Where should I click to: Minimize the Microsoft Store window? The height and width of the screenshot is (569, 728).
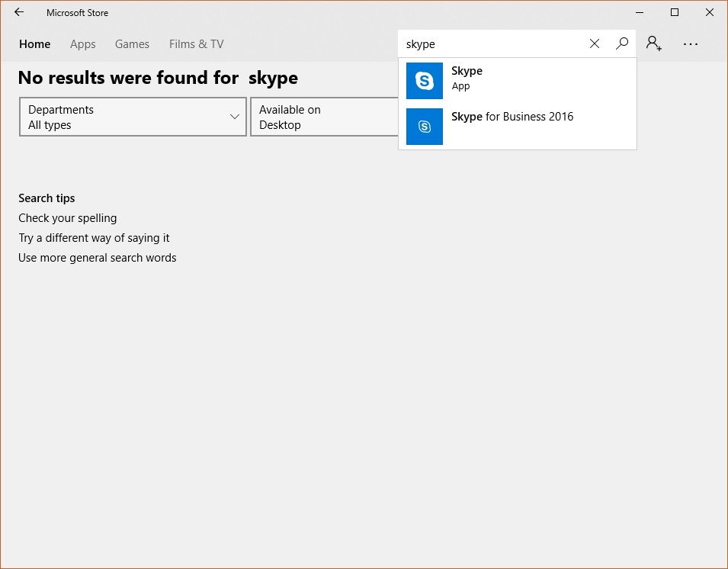(x=639, y=12)
